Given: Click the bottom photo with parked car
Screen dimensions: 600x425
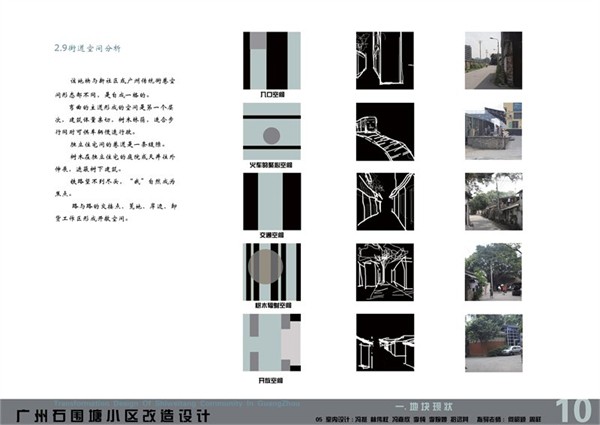Looking at the screenshot, I should point(493,337).
